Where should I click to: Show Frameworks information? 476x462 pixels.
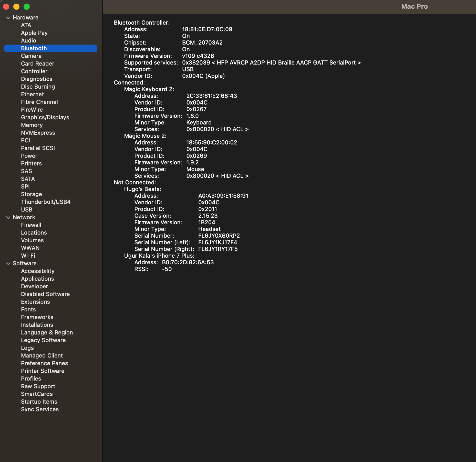pos(37,317)
